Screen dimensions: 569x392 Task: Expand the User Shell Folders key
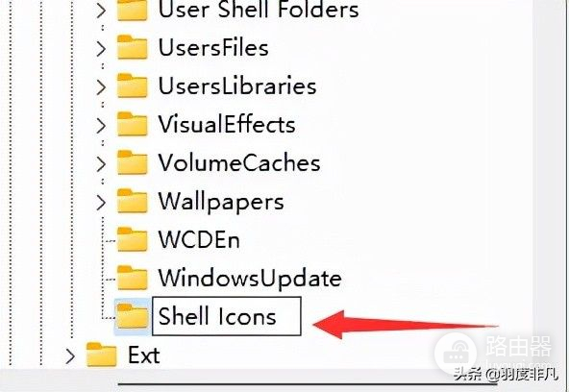point(101,10)
